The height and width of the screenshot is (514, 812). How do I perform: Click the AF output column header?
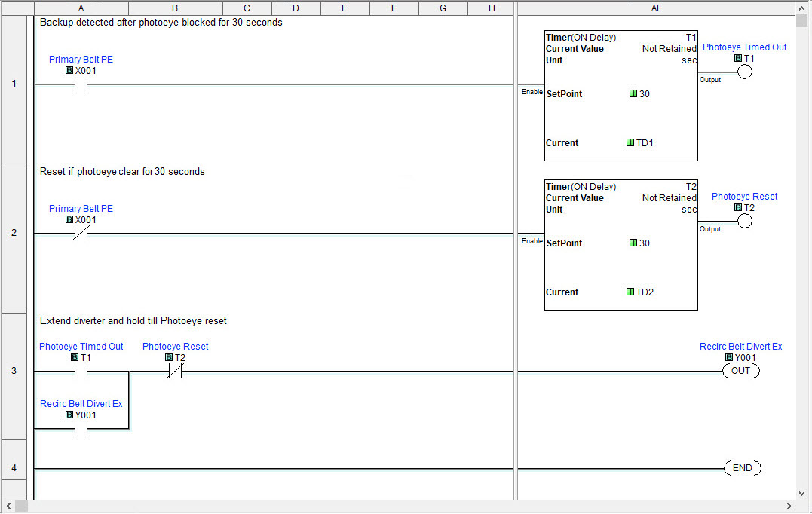(656, 8)
